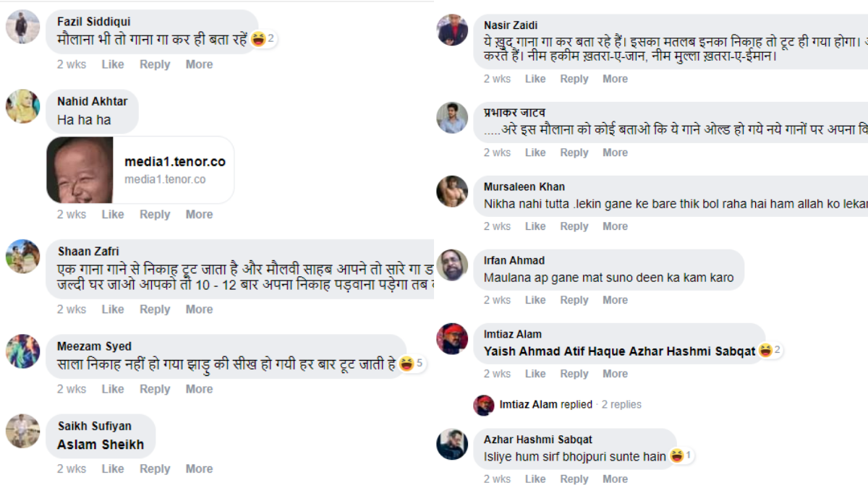Viewport: 868px width, 488px height.
Task: Open More options under Saikh Sufiyan's comment
Action: coord(199,468)
